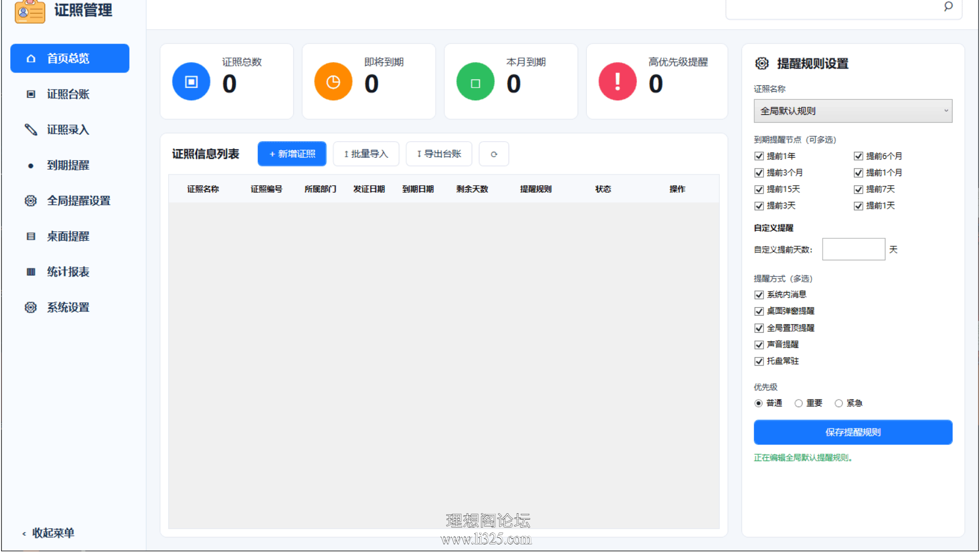Viewport: 980px width, 554px height.
Task: Click the green 本月到期 icon
Action: 475,82
